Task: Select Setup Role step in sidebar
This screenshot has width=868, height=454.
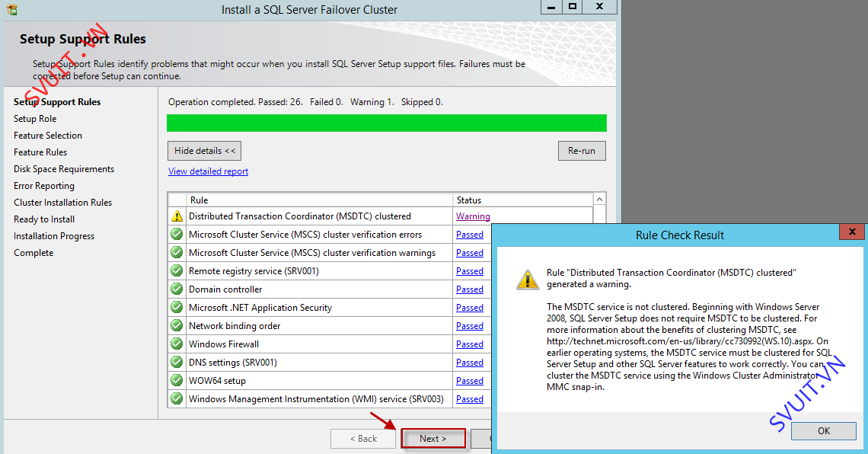Action: tap(35, 119)
